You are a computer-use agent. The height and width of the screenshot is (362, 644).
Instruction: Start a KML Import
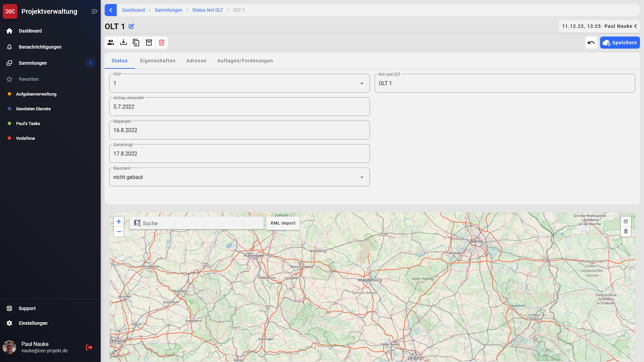click(x=283, y=223)
